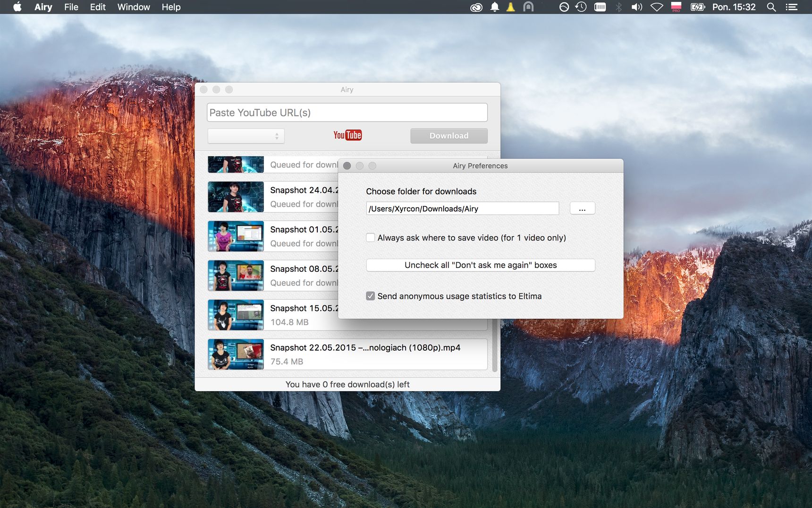Select the Snapshot 22.05.2015 video thumbnail

(x=236, y=354)
